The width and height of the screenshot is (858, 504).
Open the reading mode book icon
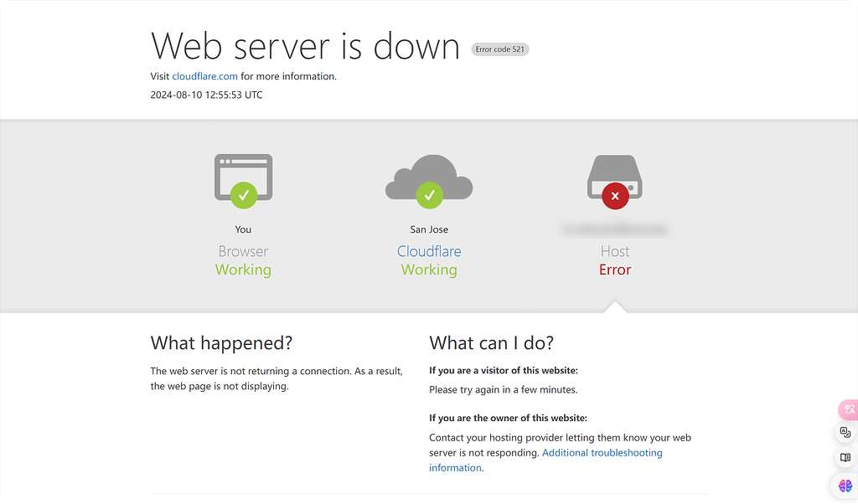tap(845, 458)
